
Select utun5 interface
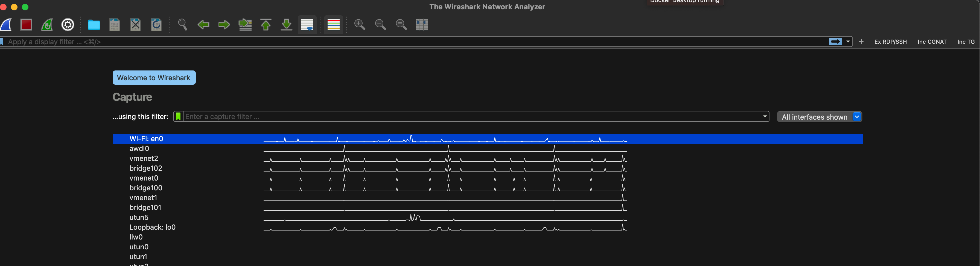pos(488,218)
